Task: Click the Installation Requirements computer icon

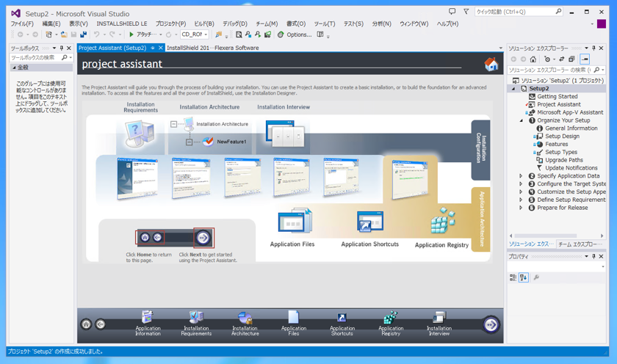Action: [140, 134]
